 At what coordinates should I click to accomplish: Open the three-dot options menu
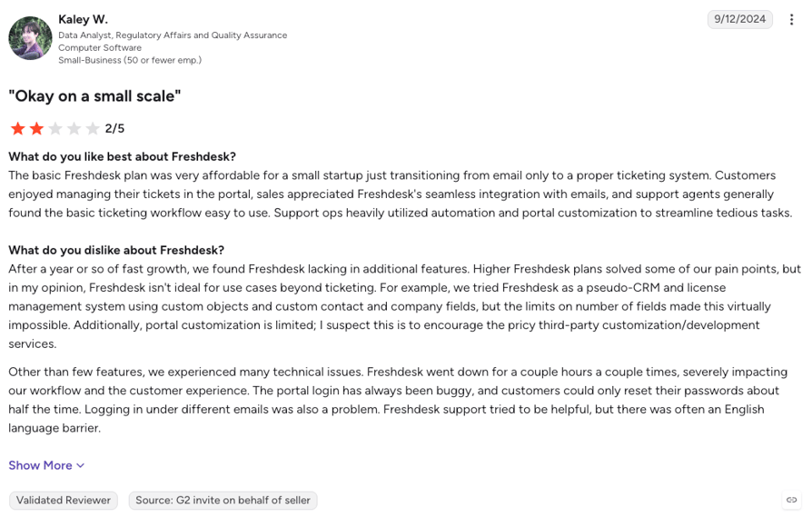pyautogui.click(x=791, y=20)
